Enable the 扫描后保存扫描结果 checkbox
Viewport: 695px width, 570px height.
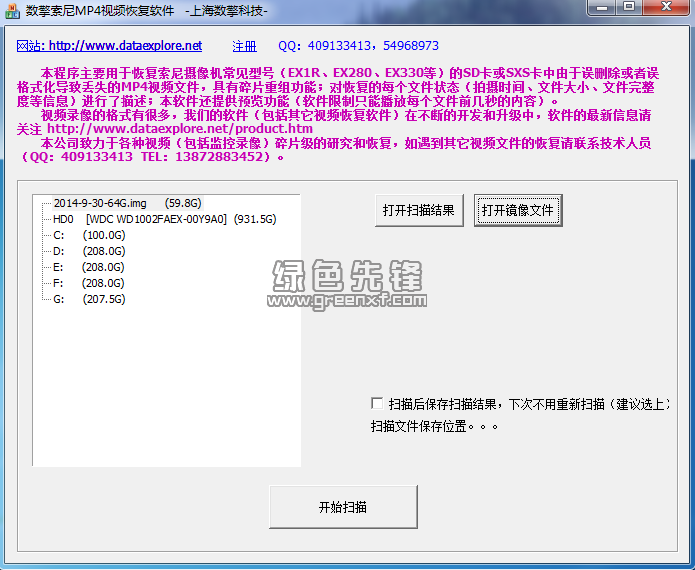pyautogui.click(x=377, y=403)
